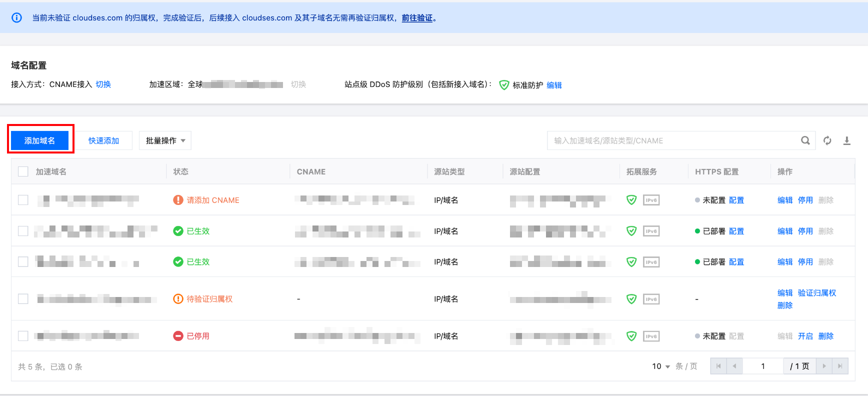Click IP/域名 in the 请添加 CNAME row

coord(446,200)
